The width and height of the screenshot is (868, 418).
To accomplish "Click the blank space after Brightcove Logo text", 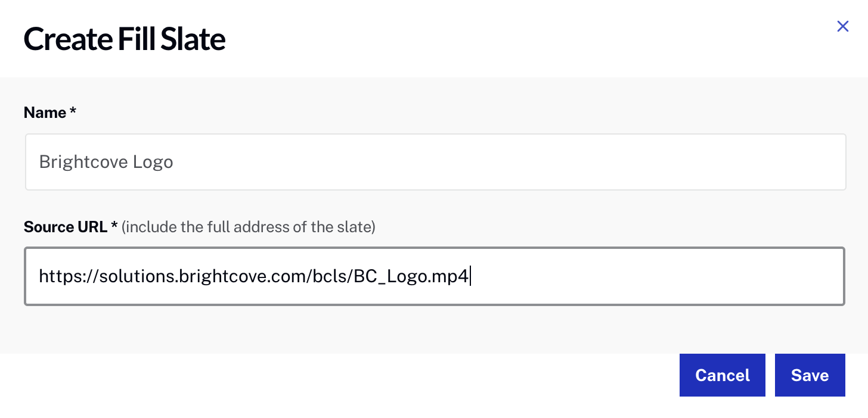I will pyautogui.click(x=507, y=162).
